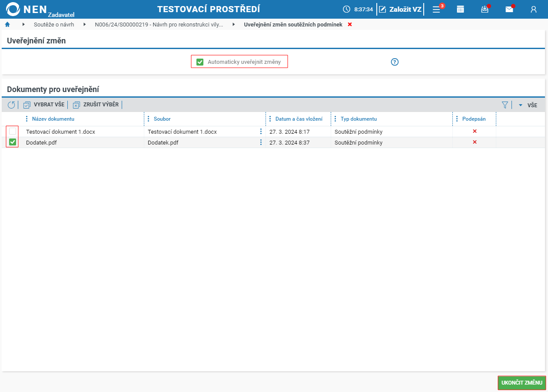Close the Uveřejnění změn breadcrumb with red X
The height and width of the screenshot is (392, 548).
[x=350, y=24]
